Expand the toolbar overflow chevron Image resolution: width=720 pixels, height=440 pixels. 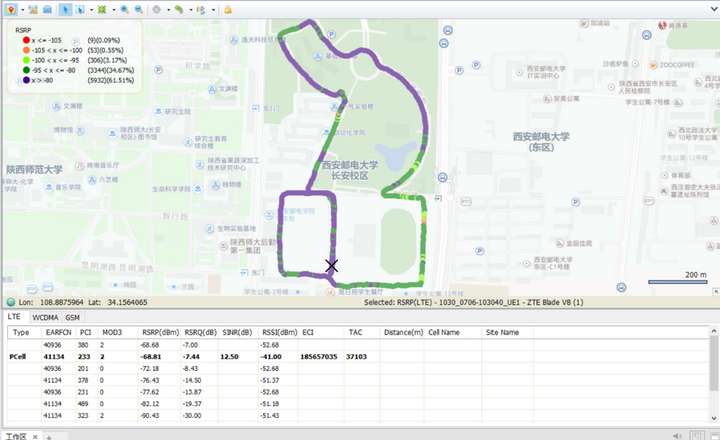click(714, 8)
